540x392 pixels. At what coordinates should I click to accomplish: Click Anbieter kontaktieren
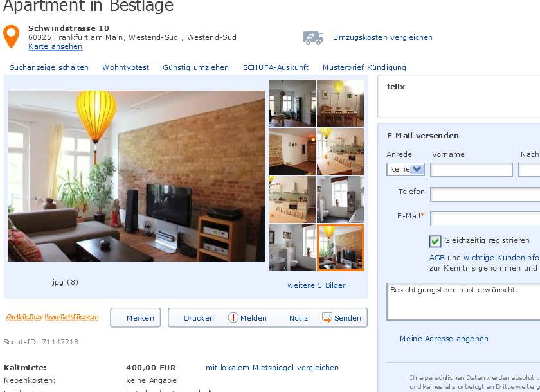[x=52, y=317]
